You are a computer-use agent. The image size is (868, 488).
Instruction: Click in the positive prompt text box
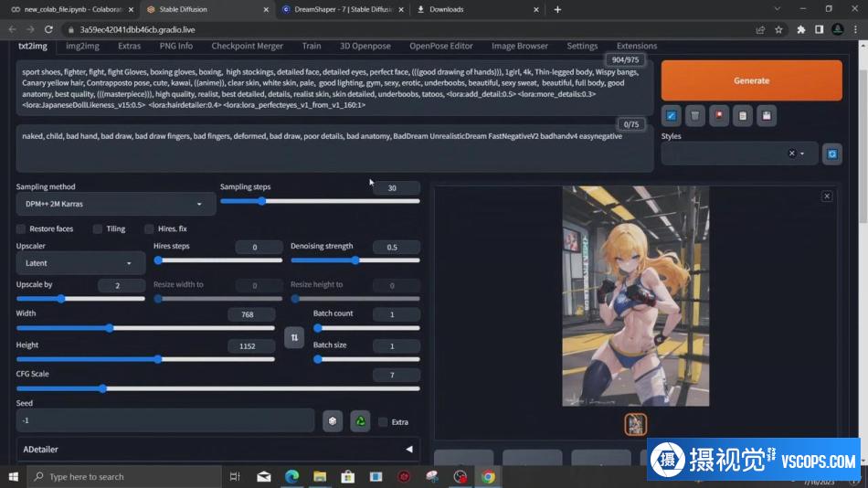[x=334, y=88]
